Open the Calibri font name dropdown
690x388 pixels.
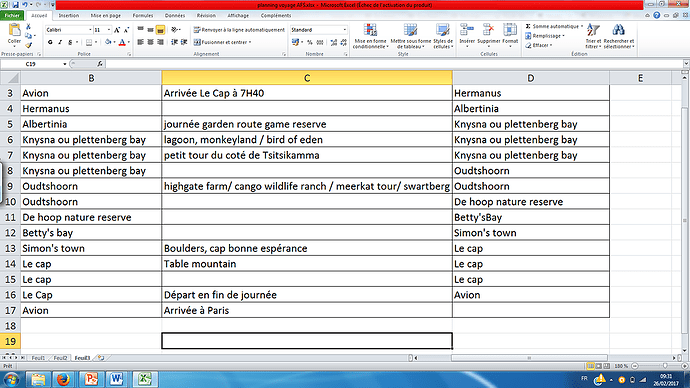(90, 30)
